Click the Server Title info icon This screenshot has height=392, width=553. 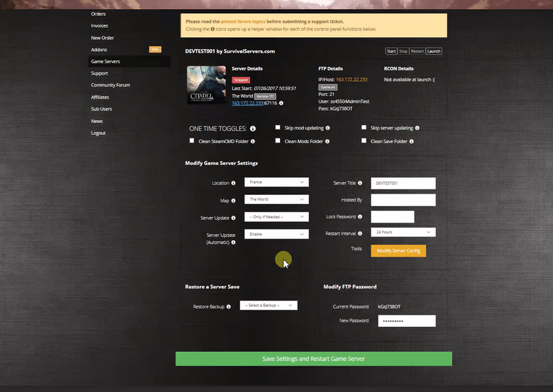point(360,183)
